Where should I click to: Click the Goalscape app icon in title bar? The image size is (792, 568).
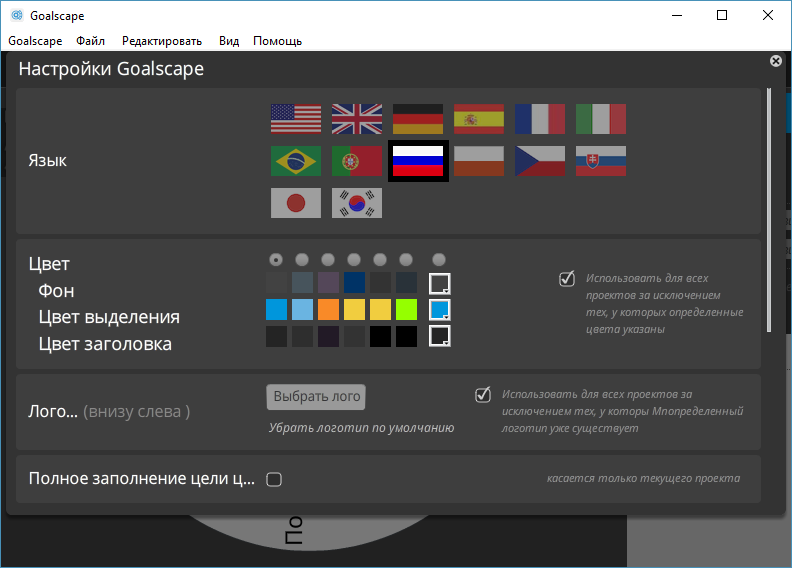pyautogui.click(x=17, y=15)
